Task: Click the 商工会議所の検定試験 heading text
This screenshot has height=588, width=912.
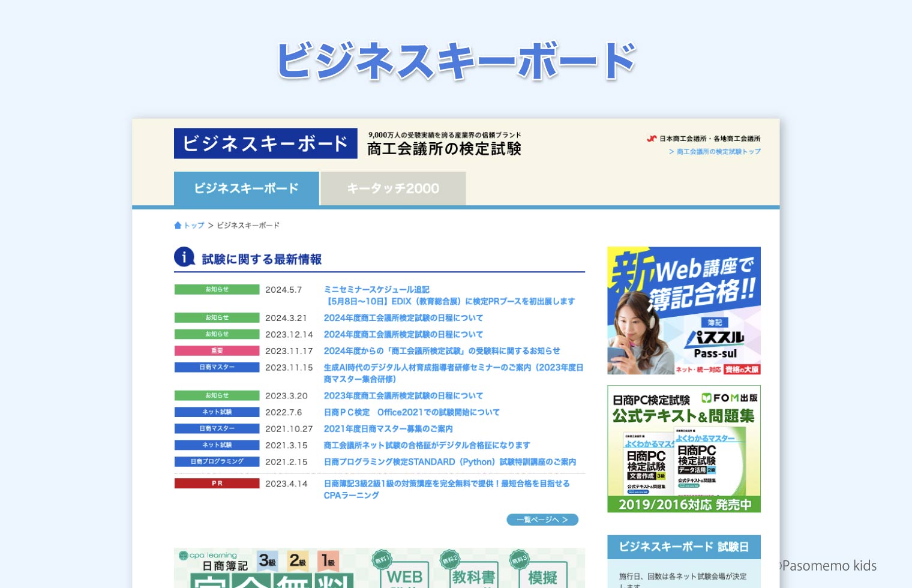Action: (444, 149)
